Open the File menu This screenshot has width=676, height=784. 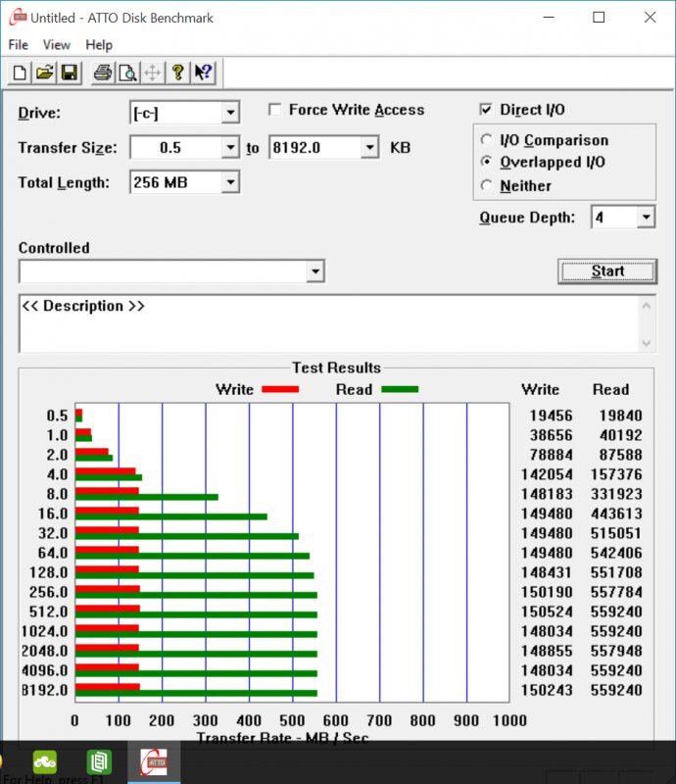18,45
